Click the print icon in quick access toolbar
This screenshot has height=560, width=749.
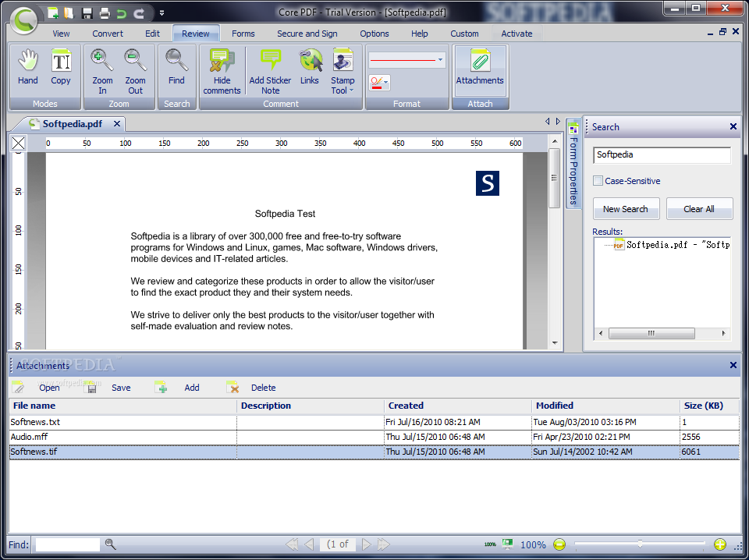pyautogui.click(x=105, y=13)
